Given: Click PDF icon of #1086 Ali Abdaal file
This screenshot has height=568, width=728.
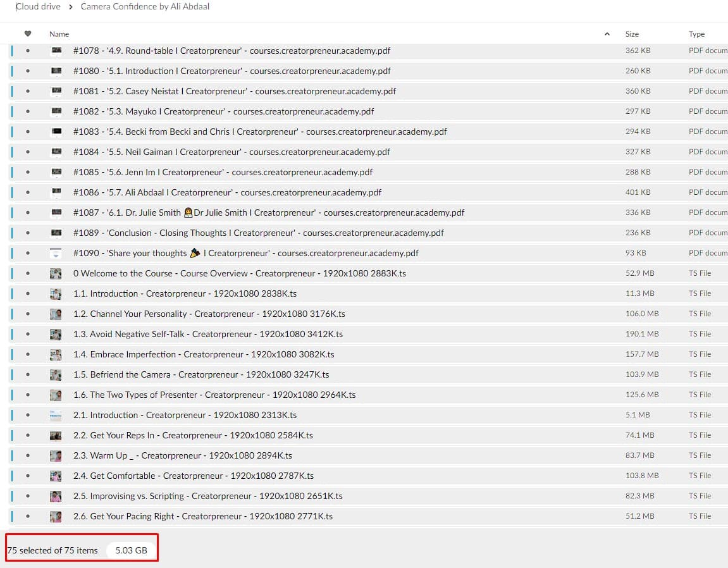Looking at the screenshot, I should [56, 192].
